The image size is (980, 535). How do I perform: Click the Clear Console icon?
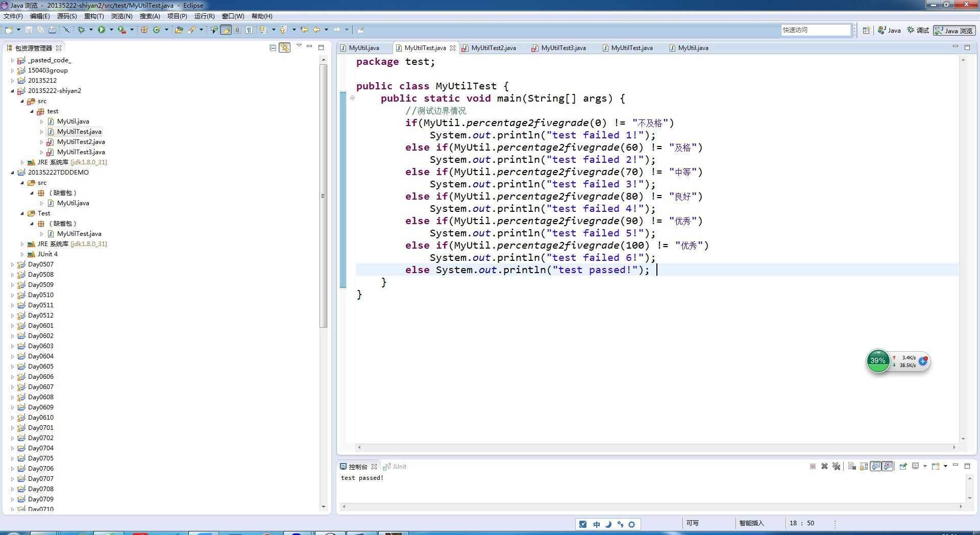[852, 466]
